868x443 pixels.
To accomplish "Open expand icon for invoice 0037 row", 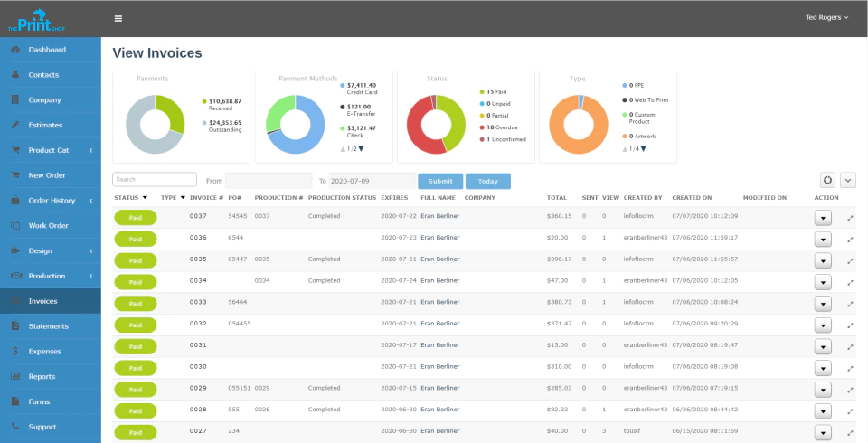I will point(850,218).
